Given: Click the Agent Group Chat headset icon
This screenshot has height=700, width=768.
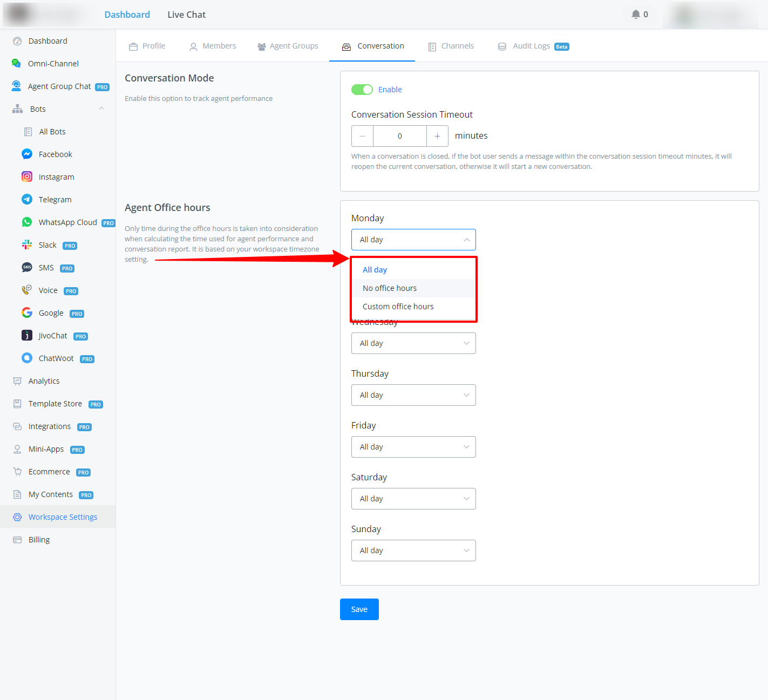Looking at the screenshot, I should click(17, 86).
